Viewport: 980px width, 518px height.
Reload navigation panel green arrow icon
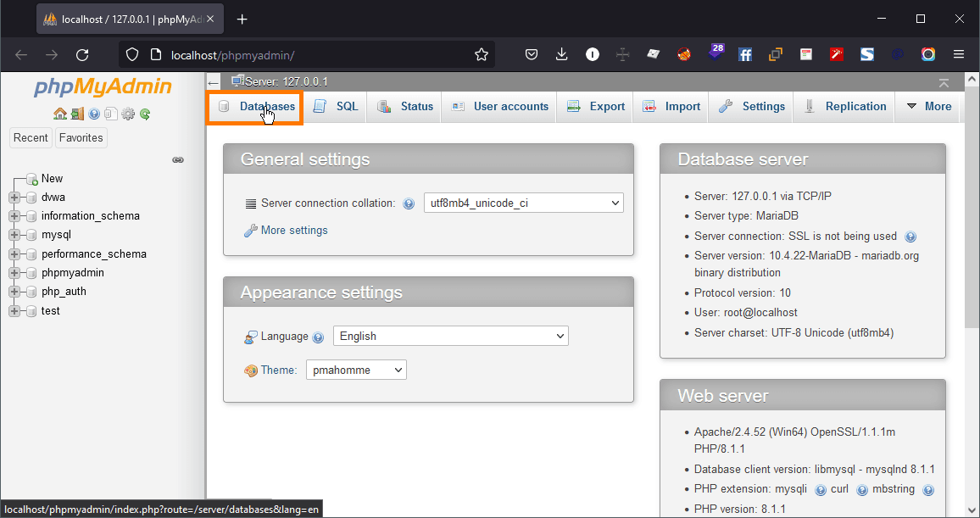[145, 114]
